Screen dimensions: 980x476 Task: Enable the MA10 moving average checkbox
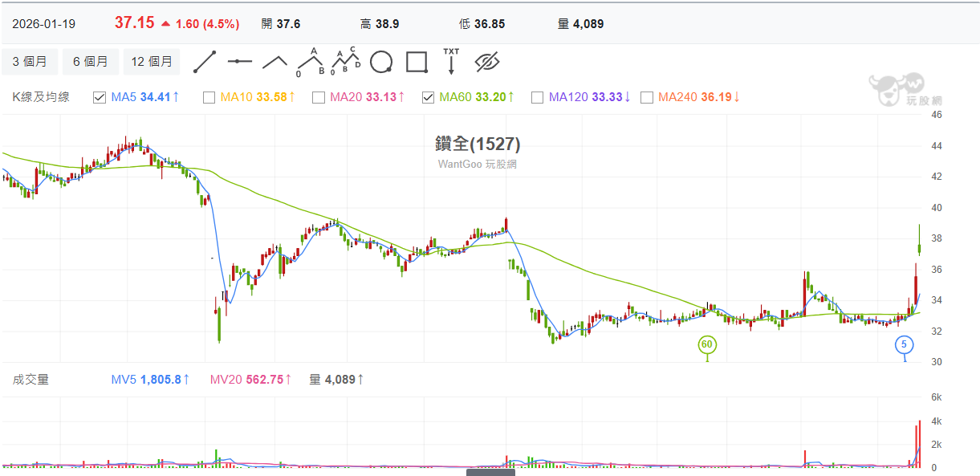pyautogui.click(x=209, y=97)
